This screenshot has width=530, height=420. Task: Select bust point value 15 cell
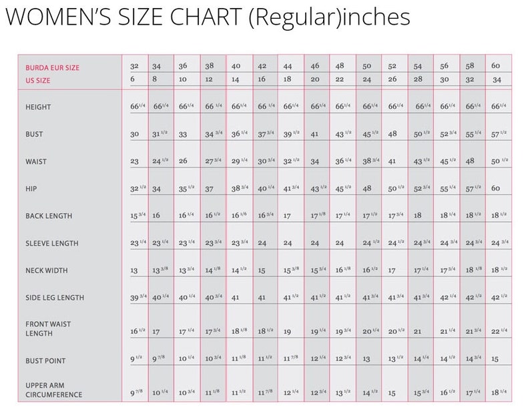click(495, 359)
